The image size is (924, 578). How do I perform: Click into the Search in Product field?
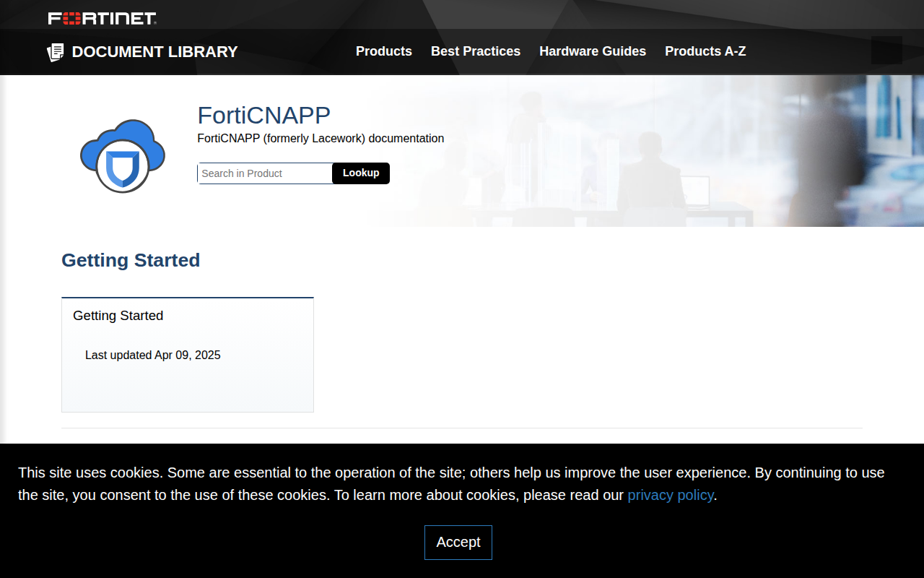(265, 173)
